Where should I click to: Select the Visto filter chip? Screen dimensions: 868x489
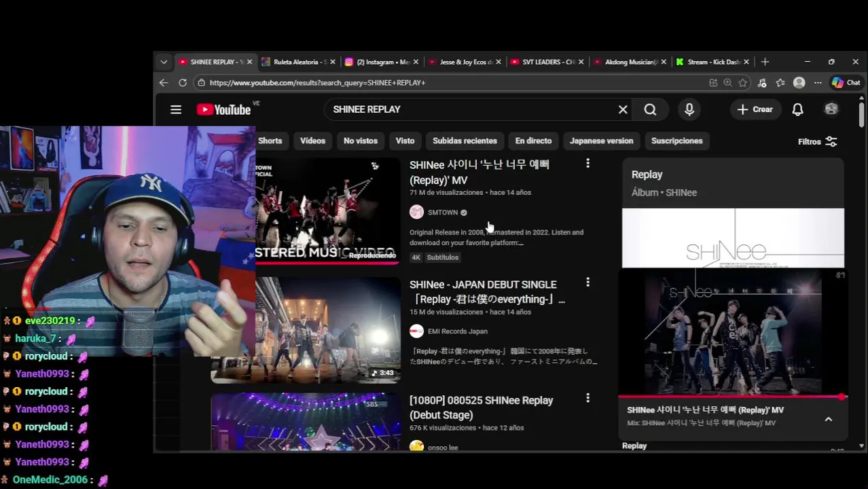(405, 141)
